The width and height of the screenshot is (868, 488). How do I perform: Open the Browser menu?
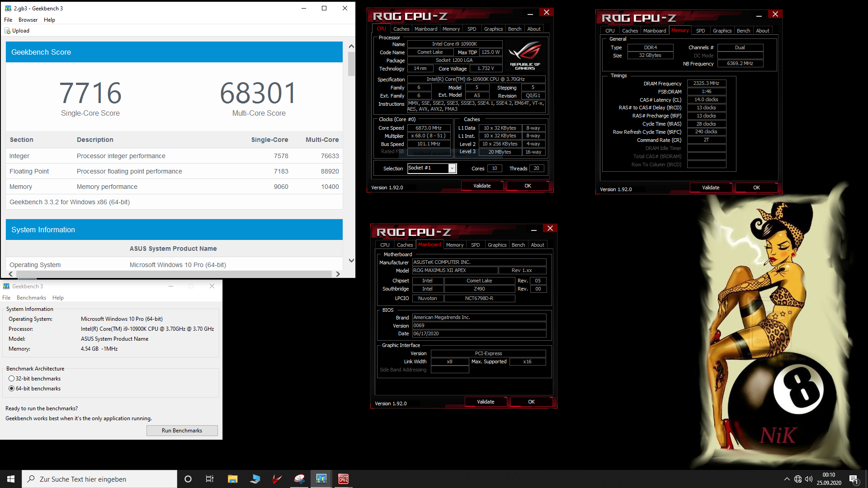(x=28, y=20)
